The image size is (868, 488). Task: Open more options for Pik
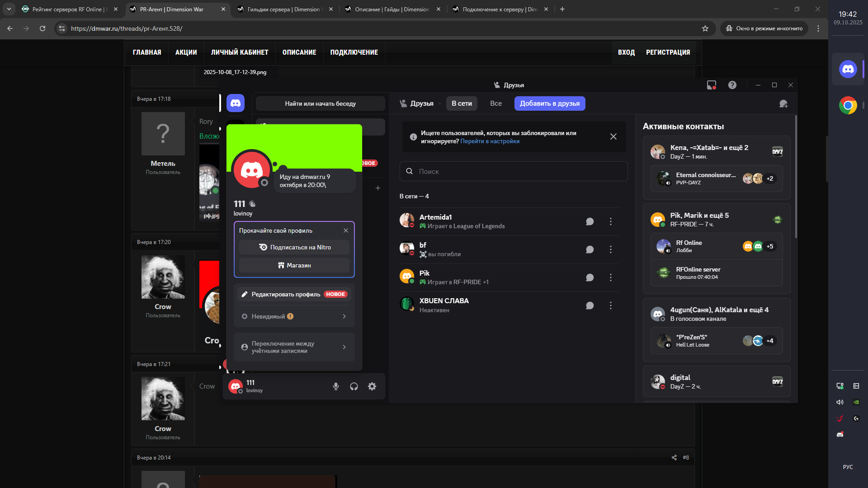pyautogui.click(x=611, y=277)
